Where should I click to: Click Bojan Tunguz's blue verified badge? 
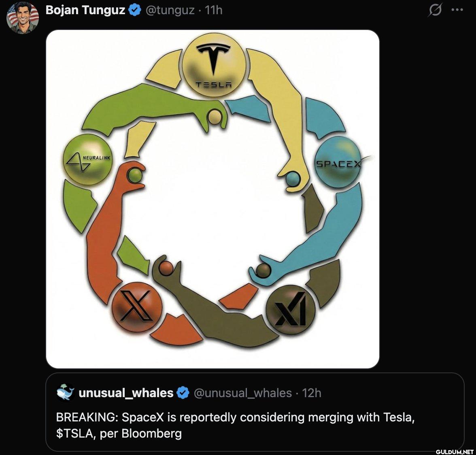pos(135,10)
